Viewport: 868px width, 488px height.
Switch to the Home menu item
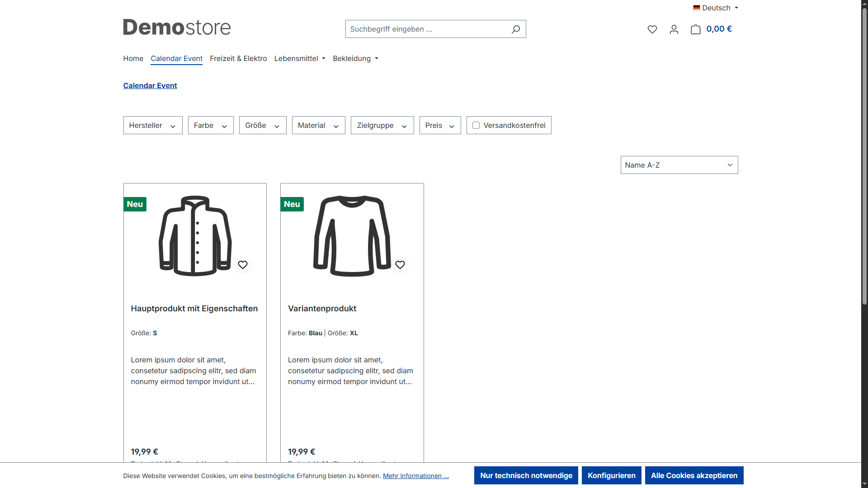133,58
